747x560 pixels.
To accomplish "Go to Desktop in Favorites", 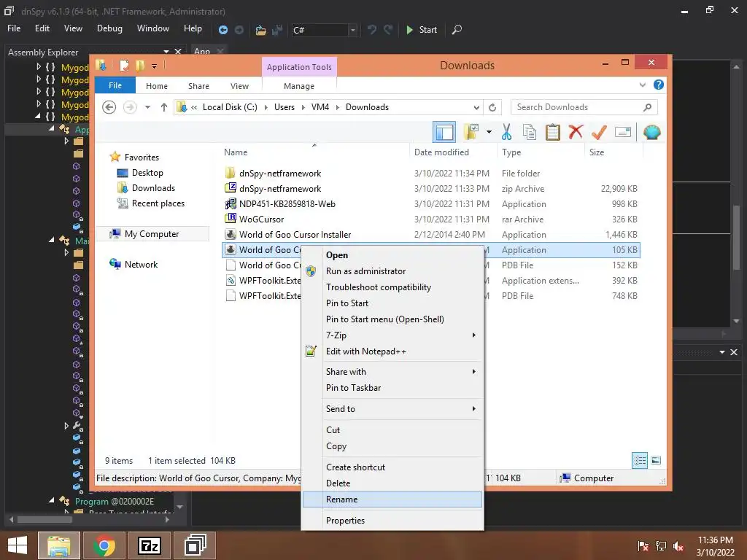I will coord(147,172).
